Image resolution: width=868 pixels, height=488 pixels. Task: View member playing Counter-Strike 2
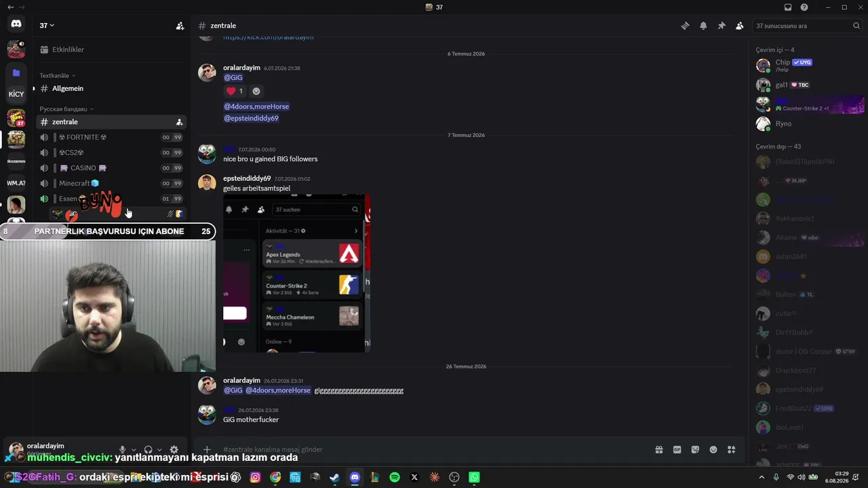click(808, 104)
